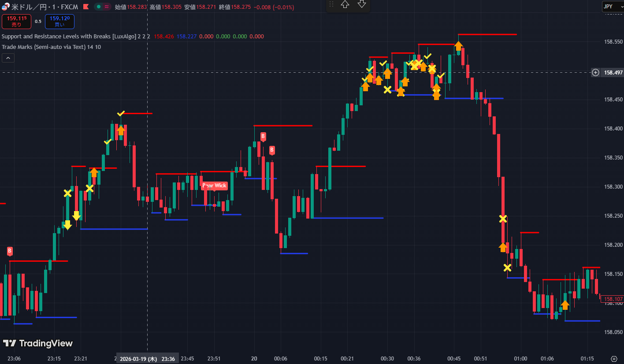Grab the floating toolbar drag handle
This screenshot has width=624, height=364.
(x=331, y=4)
